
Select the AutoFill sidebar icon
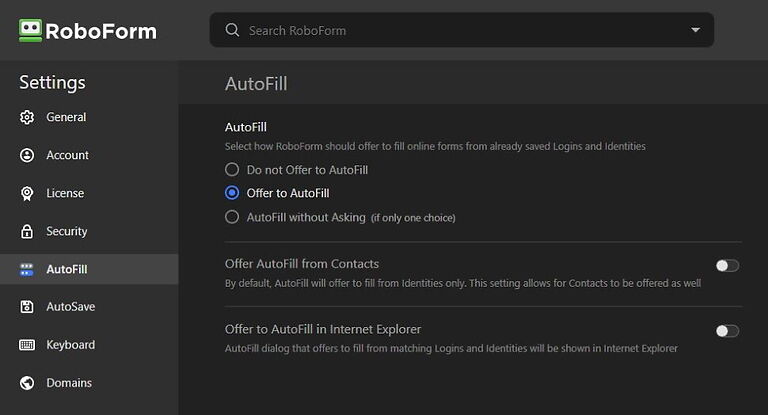coord(27,269)
